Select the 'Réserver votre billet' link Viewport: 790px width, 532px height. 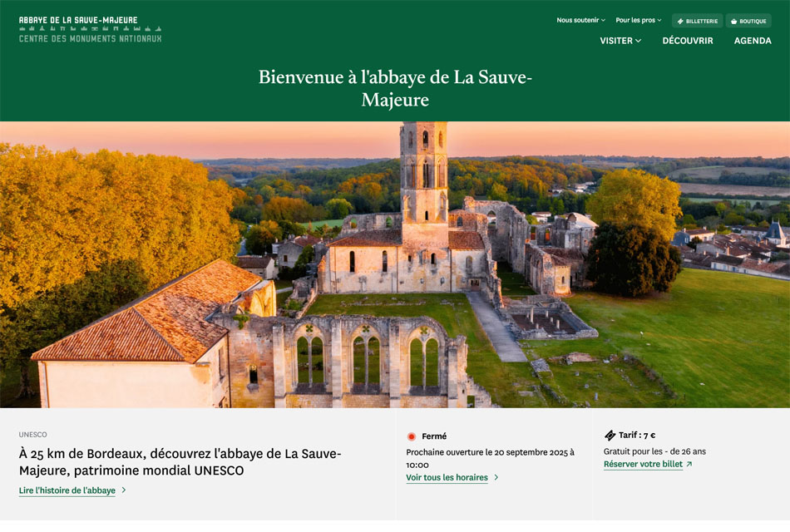(643, 465)
